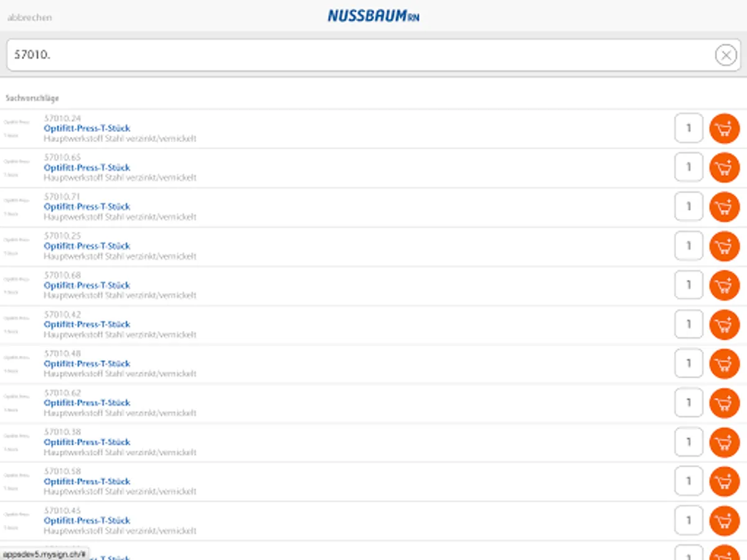Image resolution: width=747 pixels, height=560 pixels.
Task: Add item 57010.42 to the cart
Action: coord(725,325)
